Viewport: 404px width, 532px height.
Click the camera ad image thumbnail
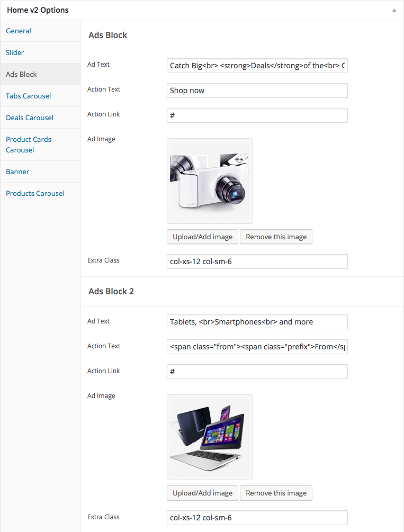[210, 181]
